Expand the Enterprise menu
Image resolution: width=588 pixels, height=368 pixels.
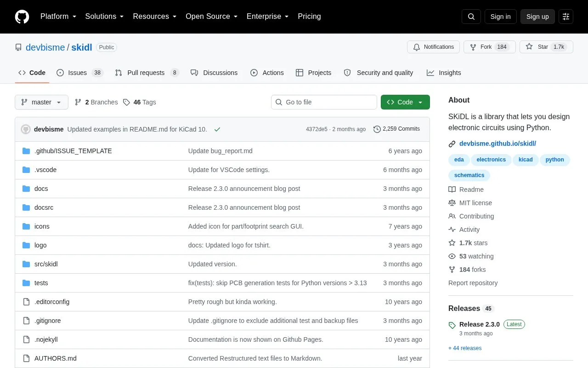(x=268, y=17)
